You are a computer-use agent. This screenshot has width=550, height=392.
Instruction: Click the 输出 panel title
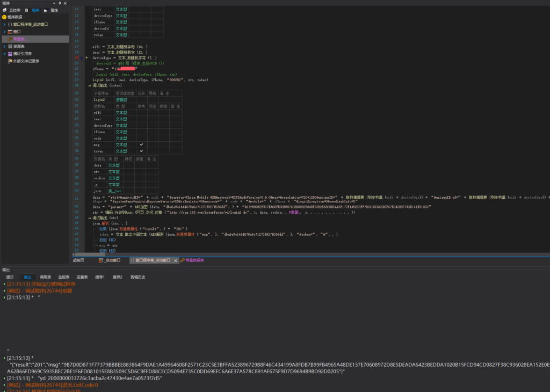(x=6, y=270)
